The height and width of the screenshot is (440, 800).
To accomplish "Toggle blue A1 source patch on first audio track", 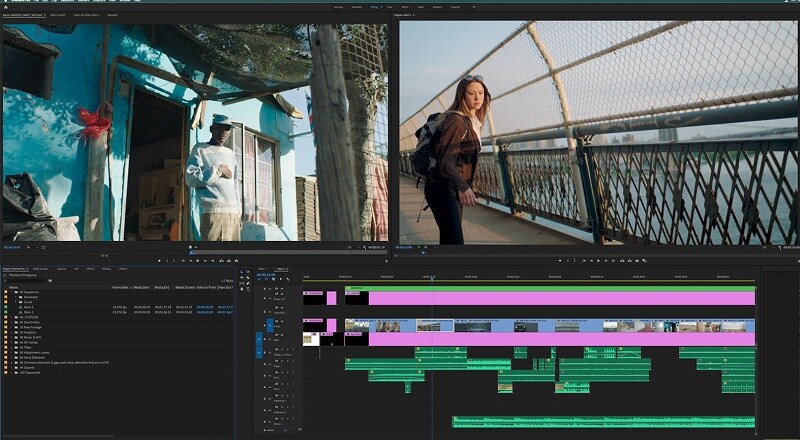I will (x=259, y=353).
